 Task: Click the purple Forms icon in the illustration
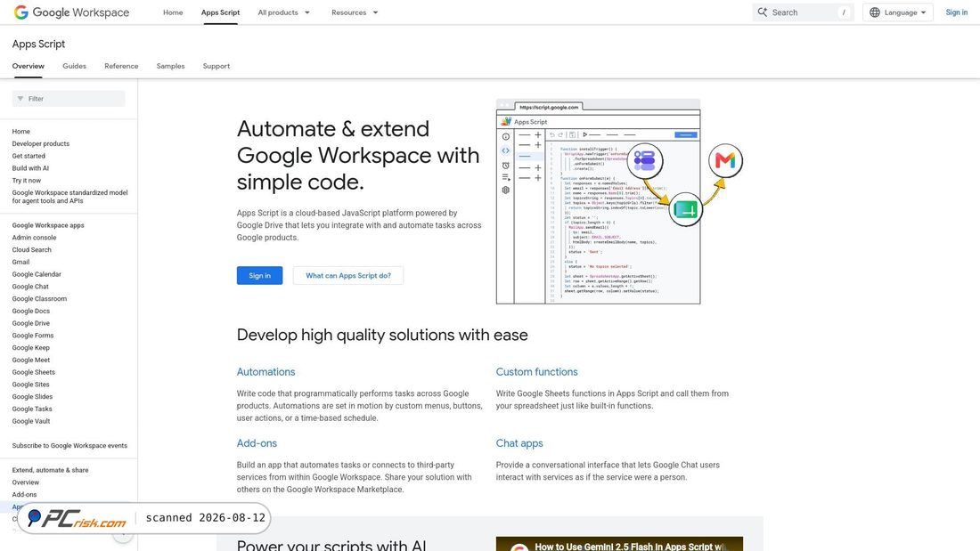[x=644, y=160]
